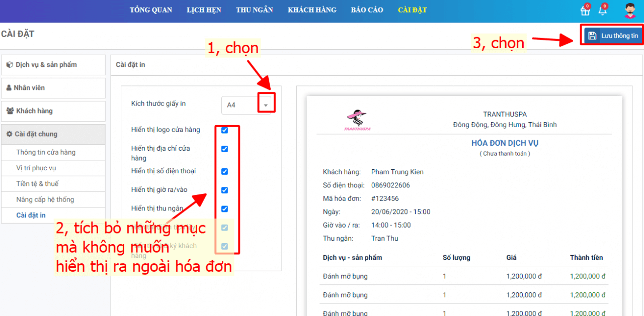Open the notification bell icon
This screenshot has height=316, width=644.
[602, 11]
